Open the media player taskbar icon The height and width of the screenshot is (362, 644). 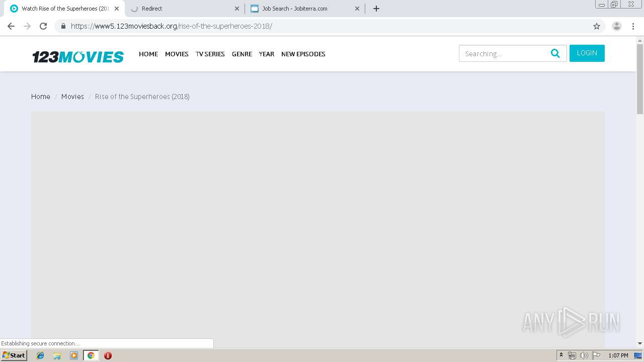click(x=74, y=355)
